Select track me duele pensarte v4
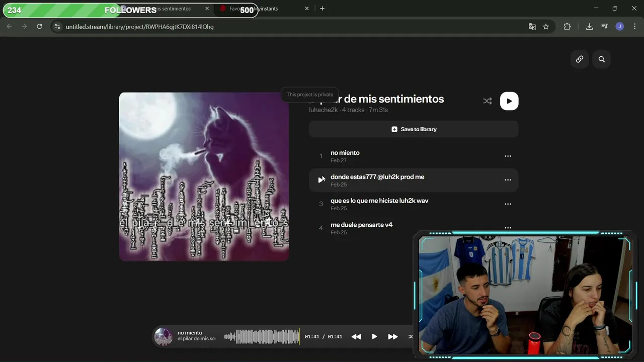Screen dimensions: 644x362 414,228
